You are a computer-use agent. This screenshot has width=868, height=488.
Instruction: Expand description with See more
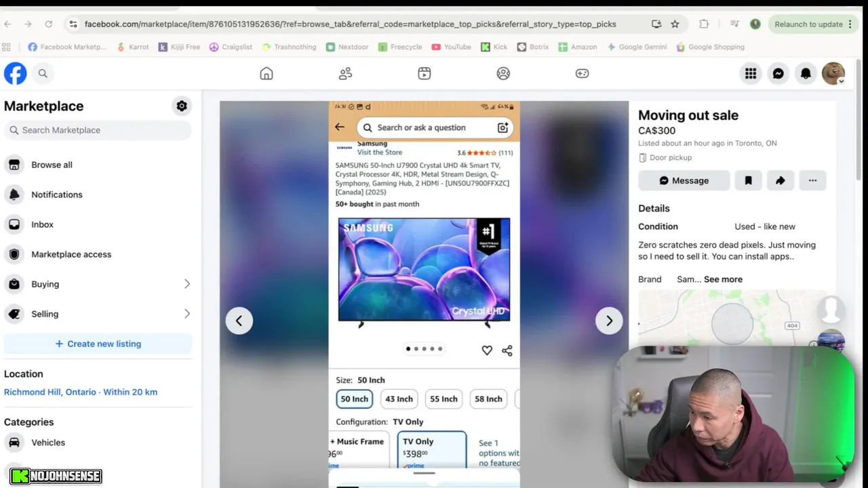723,279
